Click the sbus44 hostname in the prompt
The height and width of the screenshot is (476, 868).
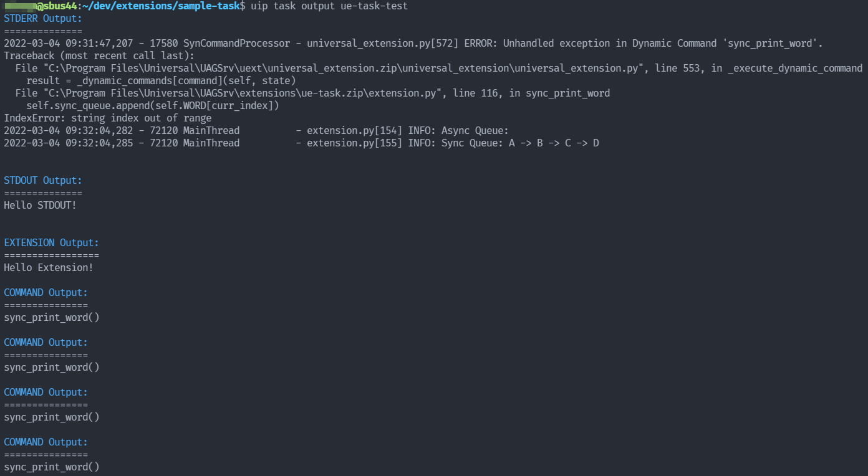click(60, 6)
